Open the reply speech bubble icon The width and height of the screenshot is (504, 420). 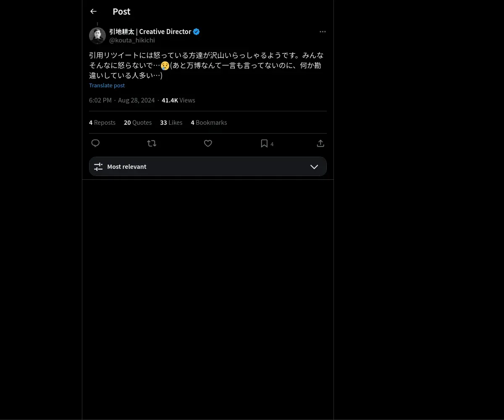coord(95,143)
